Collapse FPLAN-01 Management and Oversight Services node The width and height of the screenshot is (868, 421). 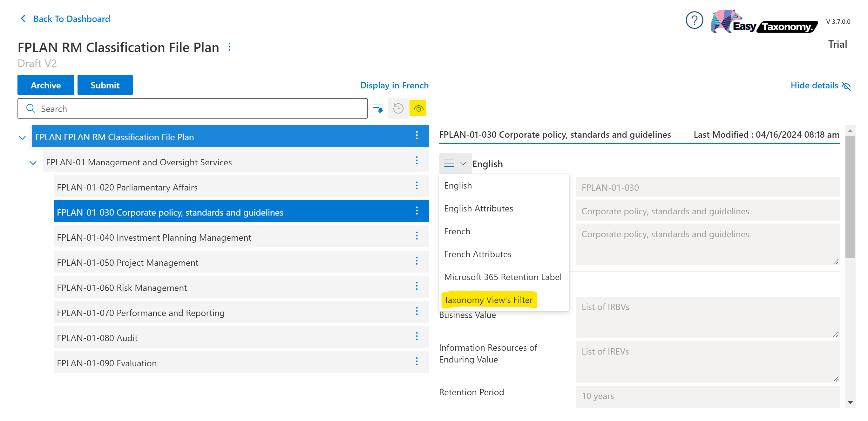[x=33, y=163]
